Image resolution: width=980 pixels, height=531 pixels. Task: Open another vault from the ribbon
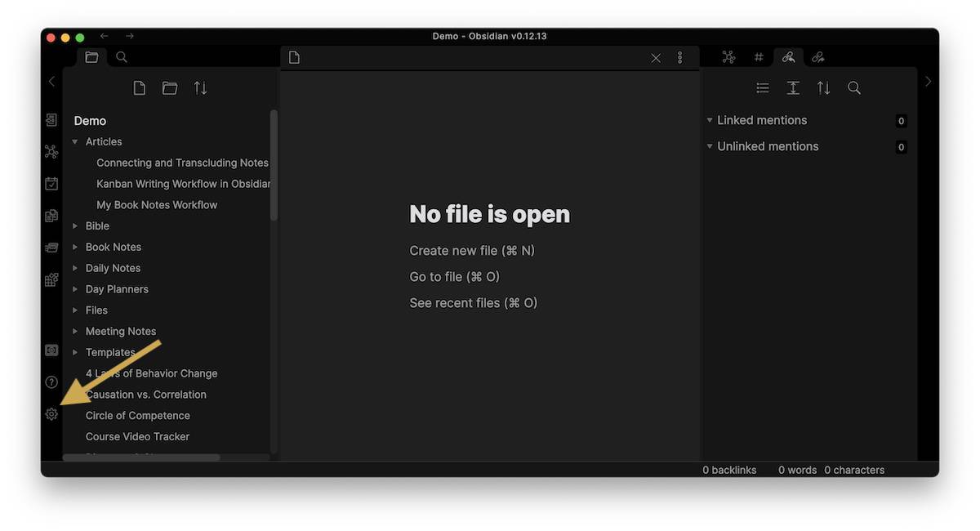(x=51, y=350)
